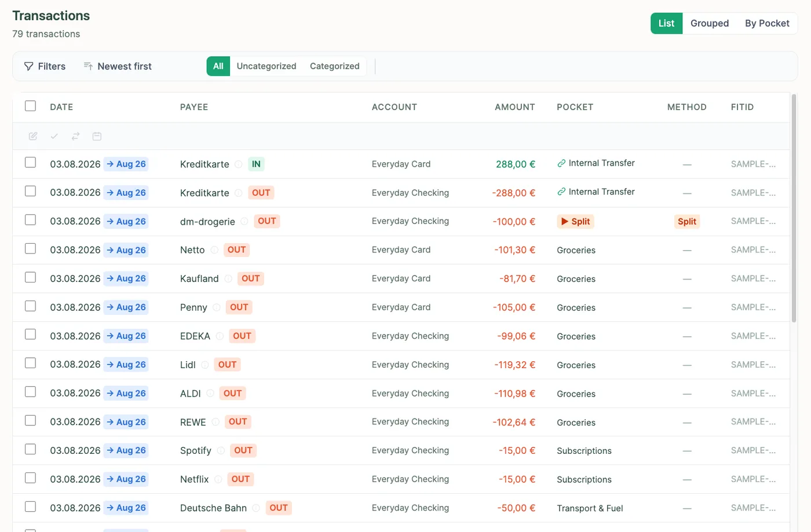Select the Spotify transaction checkbox
Screen dimensions: 811x532
pos(31,449)
